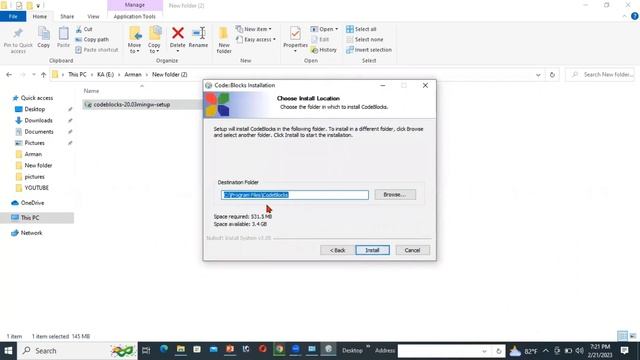Click the red Delete icon
The image size is (640, 360).
point(178,33)
